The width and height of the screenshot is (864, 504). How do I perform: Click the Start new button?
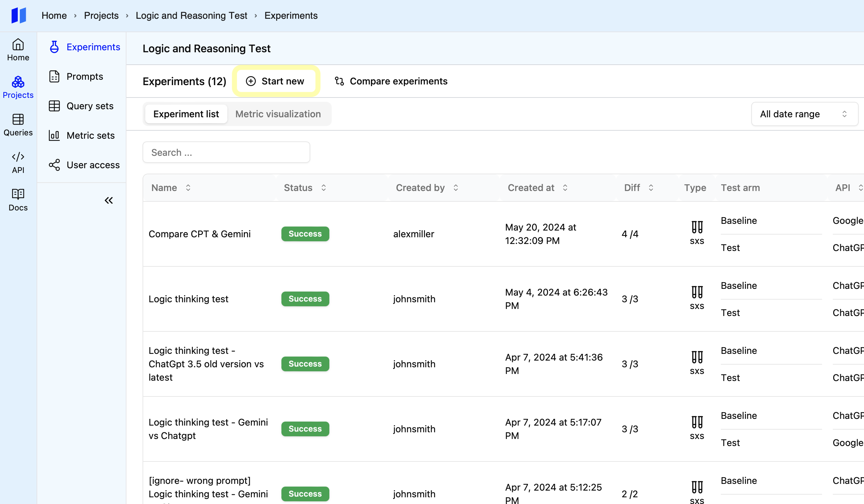[276, 81]
